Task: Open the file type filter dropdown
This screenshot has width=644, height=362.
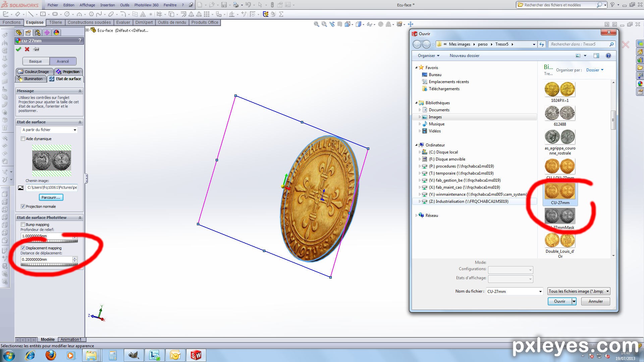Action: click(x=579, y=291)
